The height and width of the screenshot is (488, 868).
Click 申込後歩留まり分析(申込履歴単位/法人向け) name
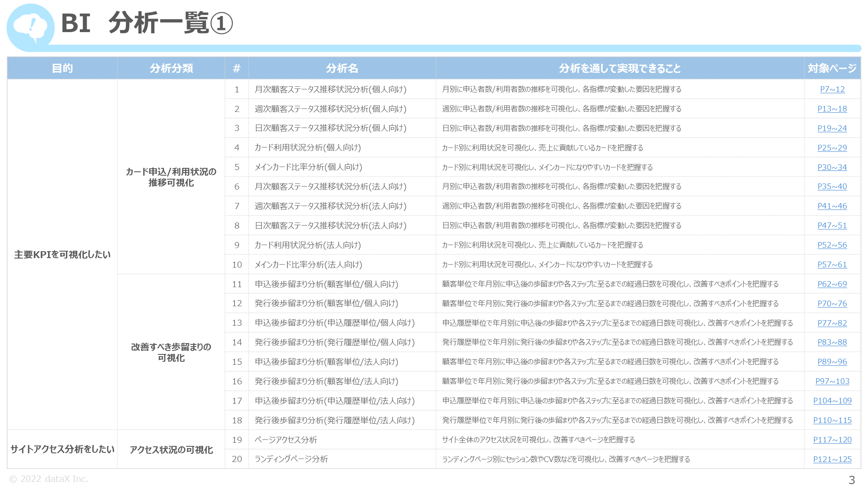point(335,401)
